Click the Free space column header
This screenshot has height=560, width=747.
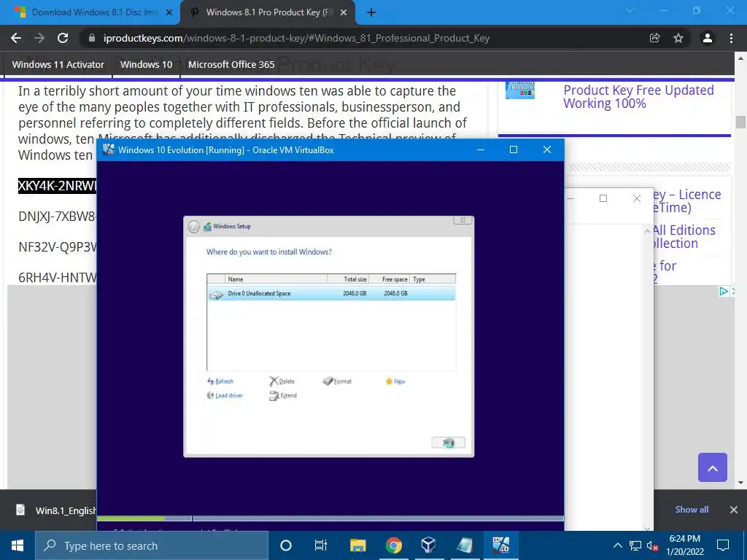(x=390, y=279)
